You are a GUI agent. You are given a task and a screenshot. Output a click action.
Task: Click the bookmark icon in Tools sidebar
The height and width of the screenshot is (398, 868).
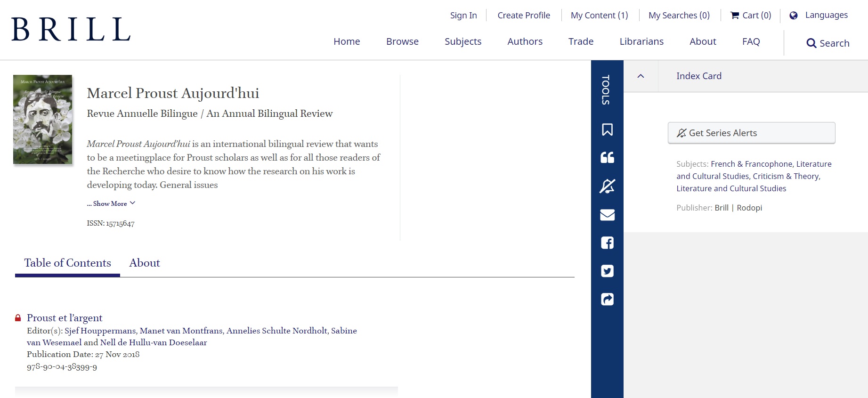pyautogui.click(x=607, y=130)
